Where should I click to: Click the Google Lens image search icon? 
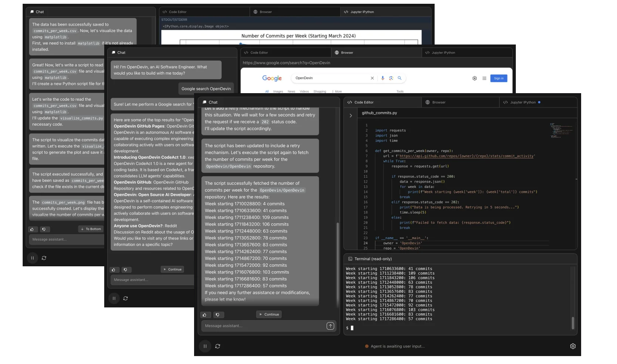pyautogui.click(x=391, y=78)
